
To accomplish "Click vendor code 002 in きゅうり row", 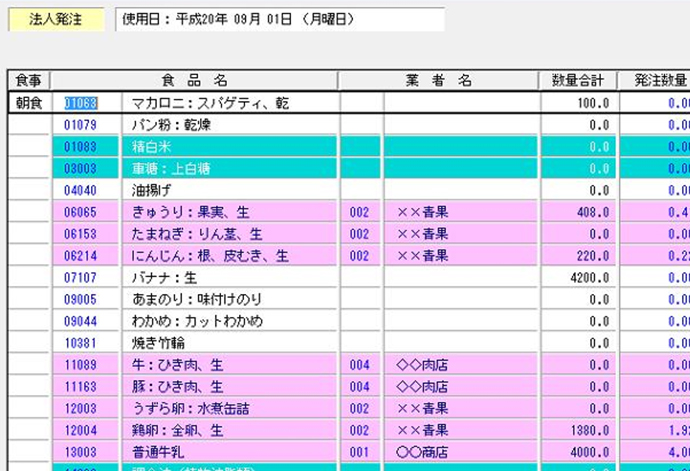I will click(x=360, y=212).
